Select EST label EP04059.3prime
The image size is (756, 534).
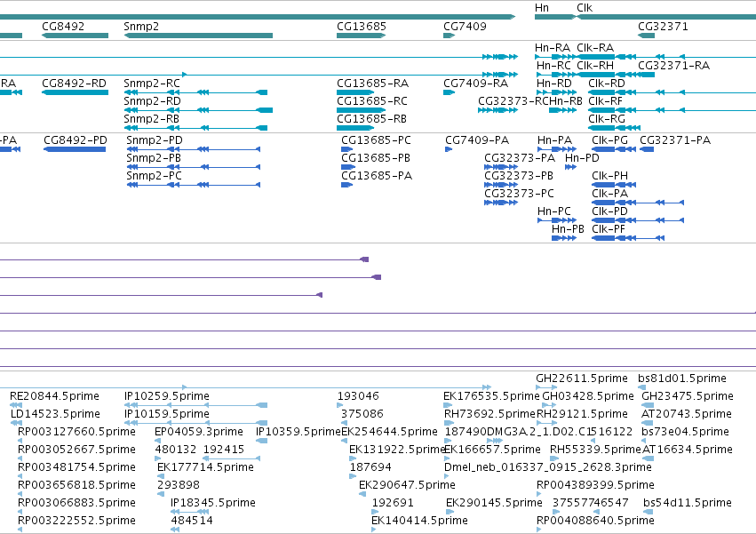[199, 432]
